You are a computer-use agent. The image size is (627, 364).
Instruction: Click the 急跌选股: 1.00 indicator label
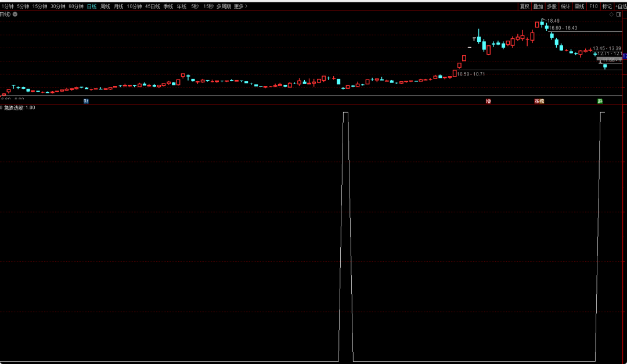20,107
